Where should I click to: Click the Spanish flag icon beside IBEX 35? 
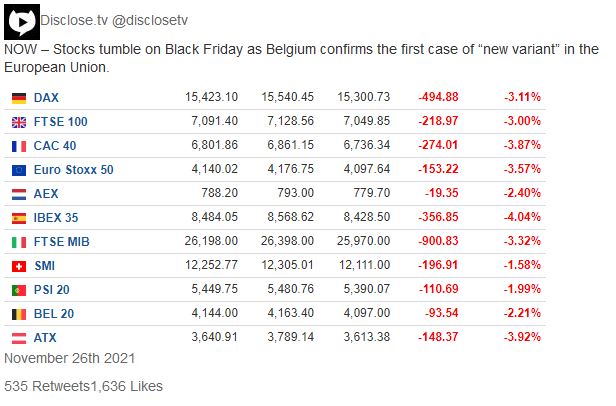coord(18,217)
